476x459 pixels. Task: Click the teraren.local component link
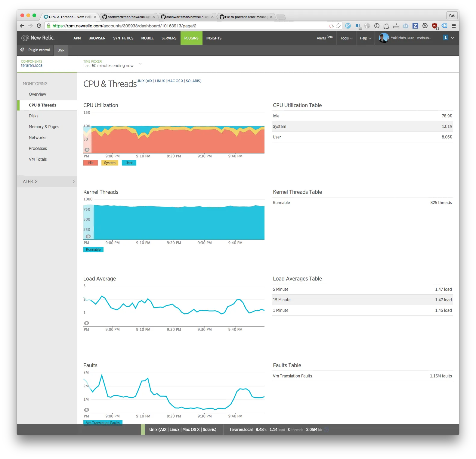click(x=32, y=65)
